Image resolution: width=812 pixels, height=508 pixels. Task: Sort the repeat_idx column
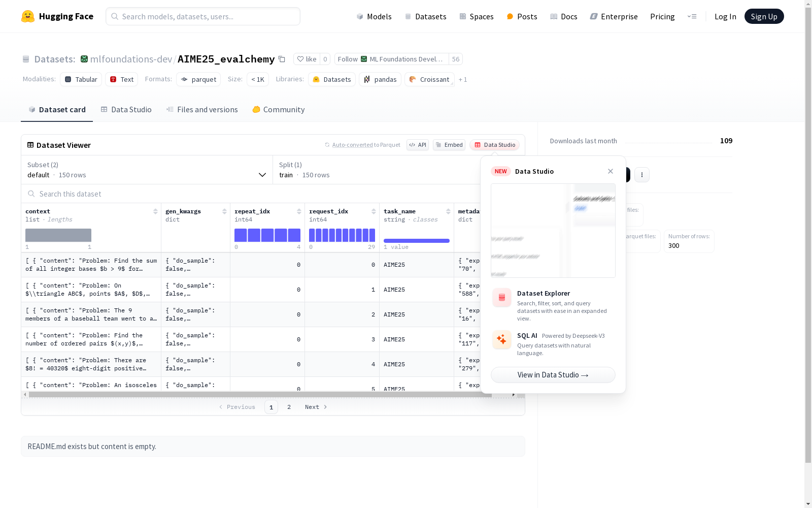[299, 211]
